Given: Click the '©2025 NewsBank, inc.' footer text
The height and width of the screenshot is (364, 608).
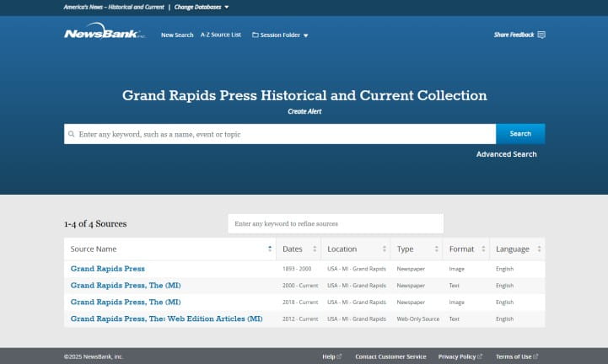Looking at the screenshot, I should pyautogui.click(x=94, y=356).
